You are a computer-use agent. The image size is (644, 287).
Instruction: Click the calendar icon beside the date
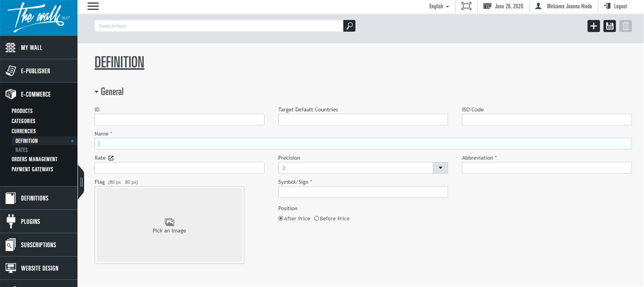(x=487, y=6)
